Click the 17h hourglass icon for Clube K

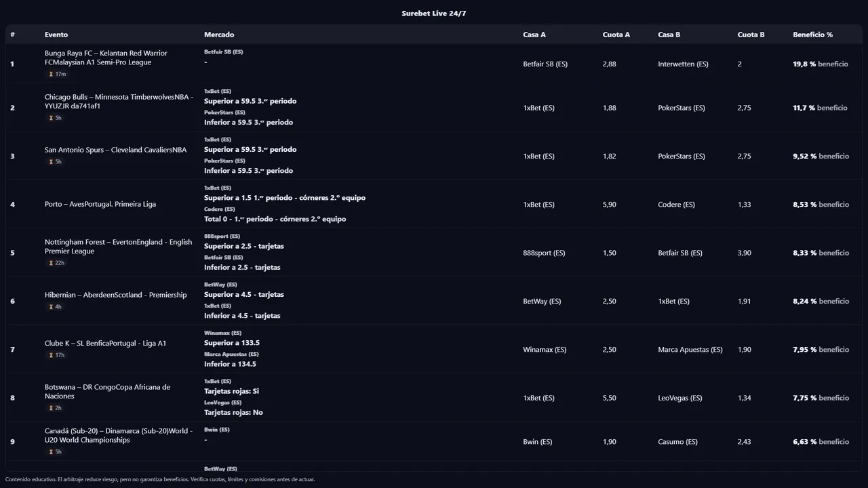[51, 355]
